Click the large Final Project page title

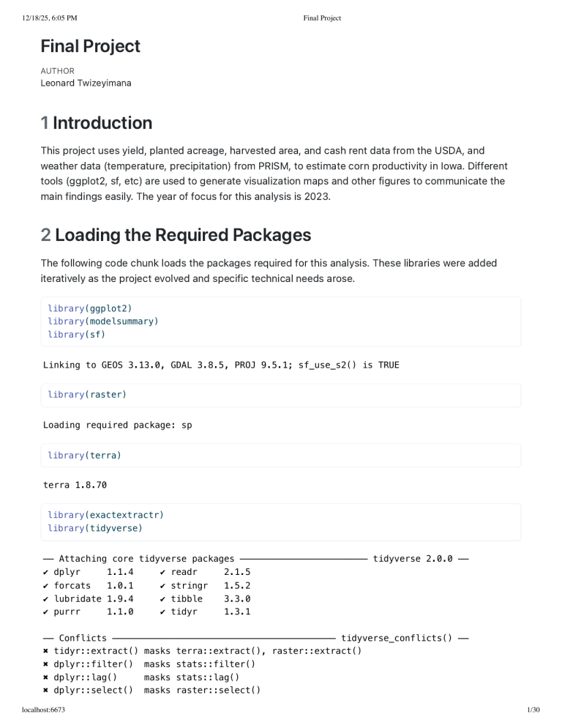coord(90,46)
